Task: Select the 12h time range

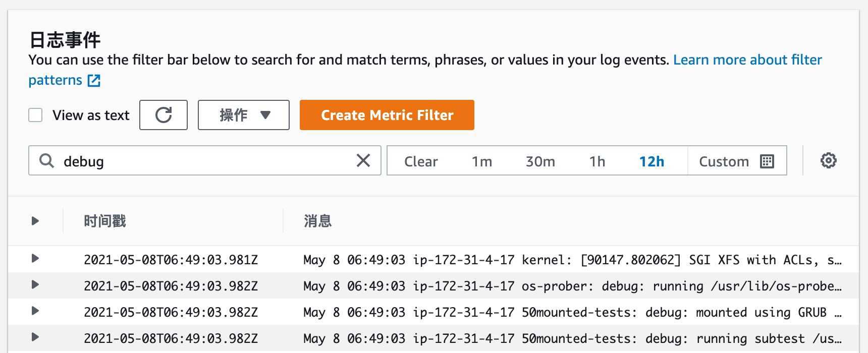Action: click(x=652, y=161)
